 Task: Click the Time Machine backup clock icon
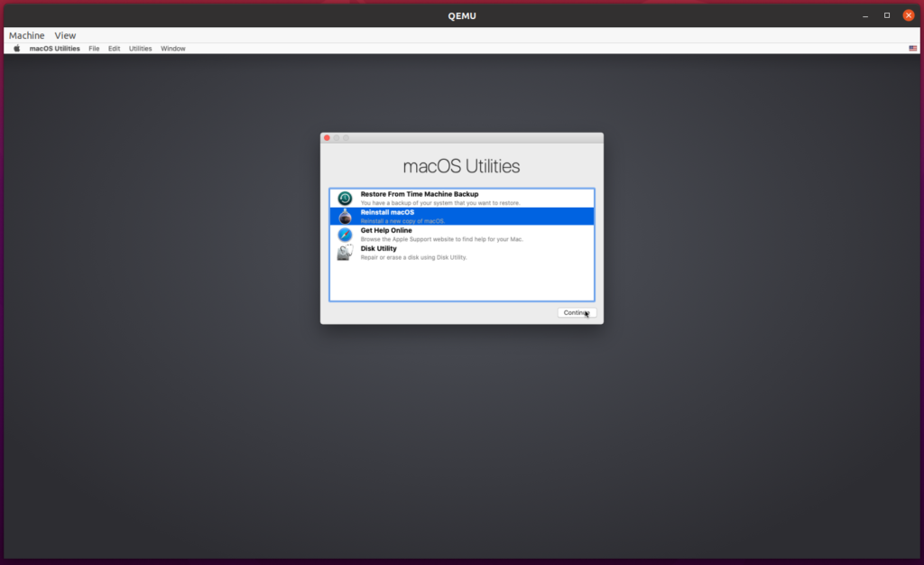pyautogui.click(x=346, y=197)
